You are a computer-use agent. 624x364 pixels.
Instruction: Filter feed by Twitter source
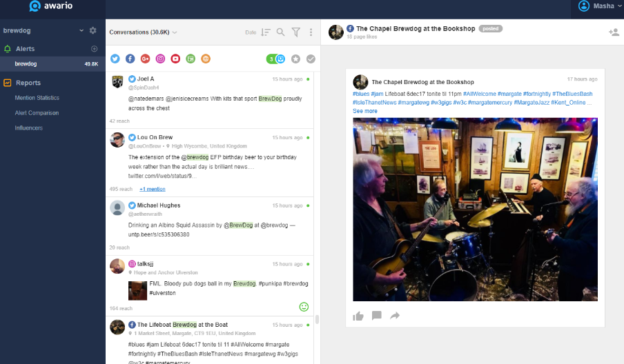point(115,59)
